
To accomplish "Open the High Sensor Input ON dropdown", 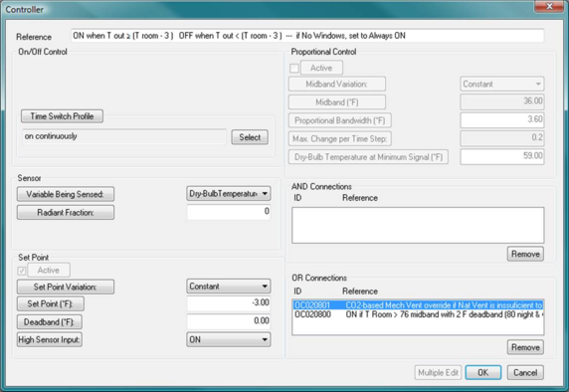I will click(x=229, y=339).
